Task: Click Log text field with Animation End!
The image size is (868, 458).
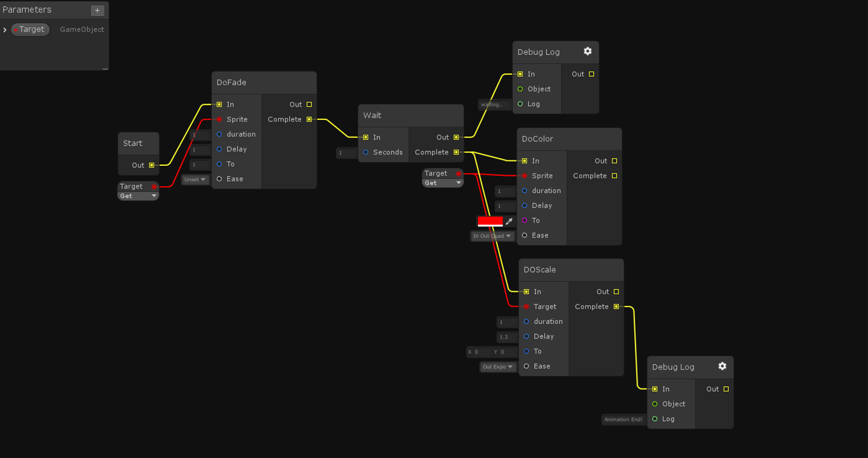Action: (x=623, y=419)
